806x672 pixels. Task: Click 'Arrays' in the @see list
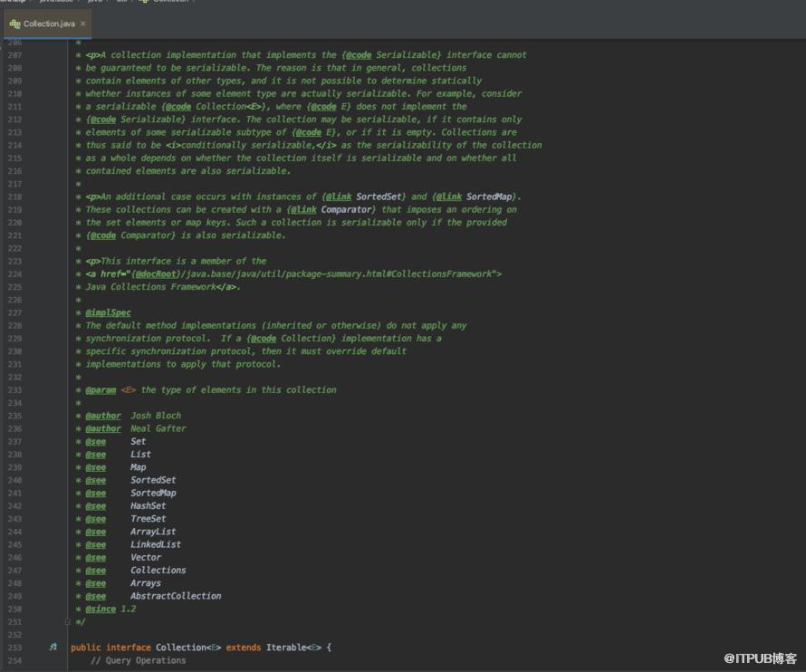(x=146, y=583)
